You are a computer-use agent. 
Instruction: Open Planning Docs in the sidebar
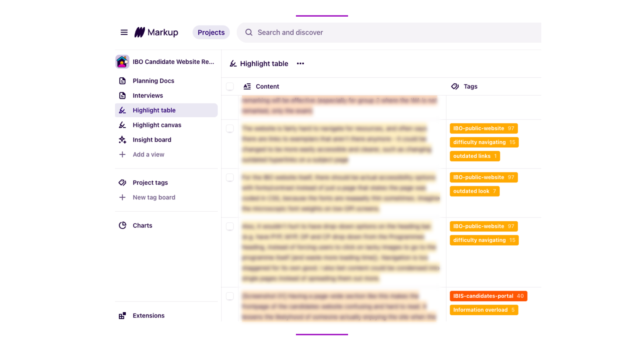[153, 81]
